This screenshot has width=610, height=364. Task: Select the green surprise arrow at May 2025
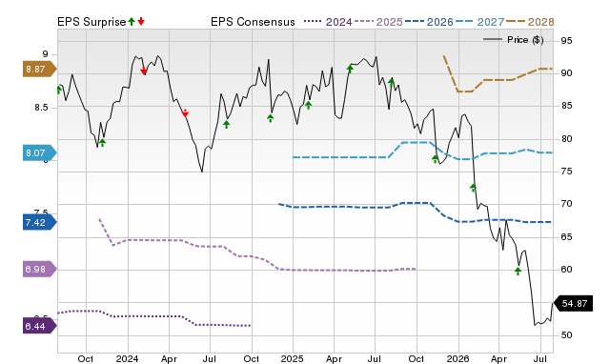[x=350, y=69]
